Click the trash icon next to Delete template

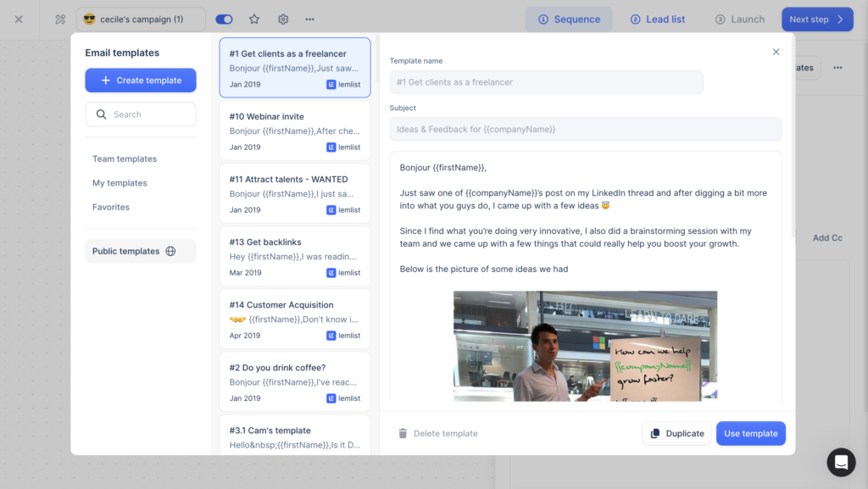point(403,433)
